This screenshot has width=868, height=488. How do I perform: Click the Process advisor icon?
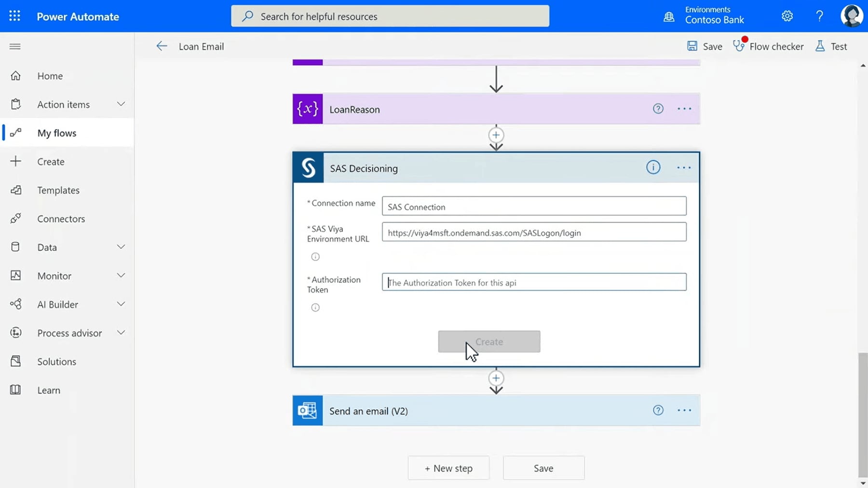16,333
